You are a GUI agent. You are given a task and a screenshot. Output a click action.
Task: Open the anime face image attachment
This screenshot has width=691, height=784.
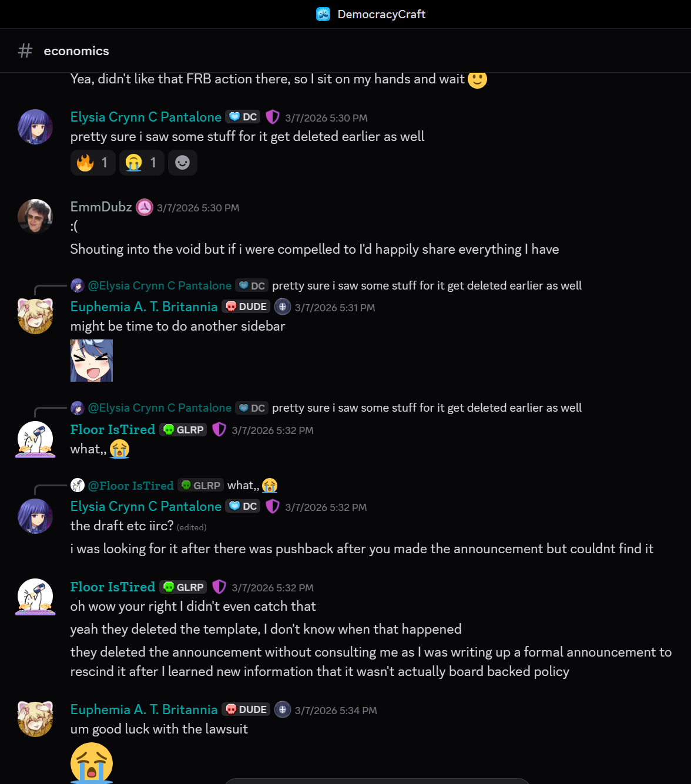pyautogui.click(x=92, y=361)
